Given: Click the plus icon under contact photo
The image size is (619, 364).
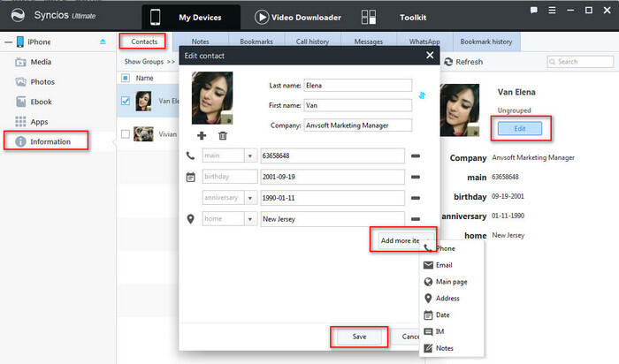Looking at the screenshot, I should tap(203, 135).
